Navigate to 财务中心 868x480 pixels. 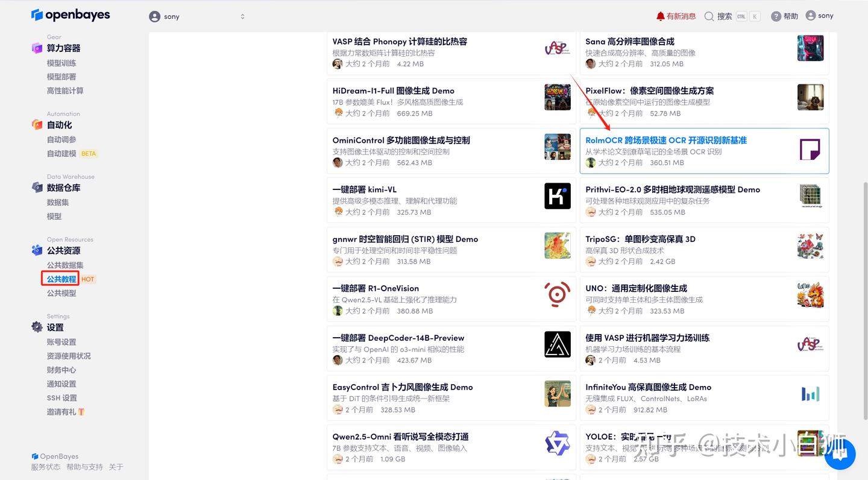pos(60,370)
